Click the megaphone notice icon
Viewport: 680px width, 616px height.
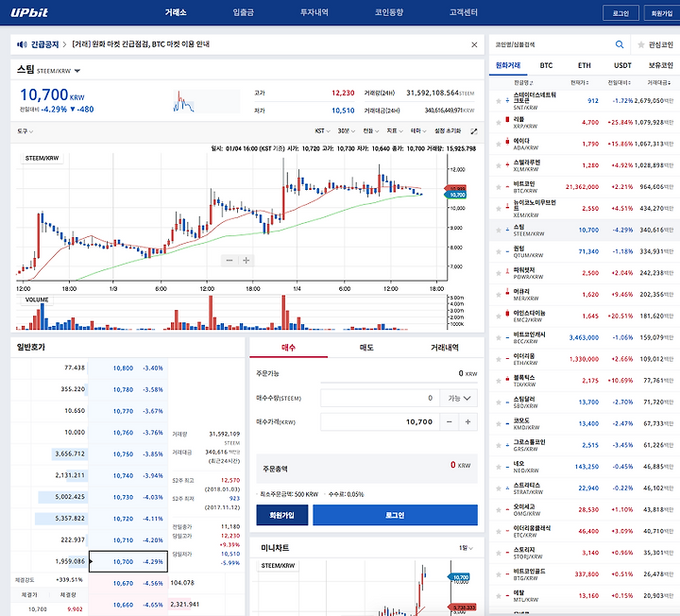pos(22,44)
